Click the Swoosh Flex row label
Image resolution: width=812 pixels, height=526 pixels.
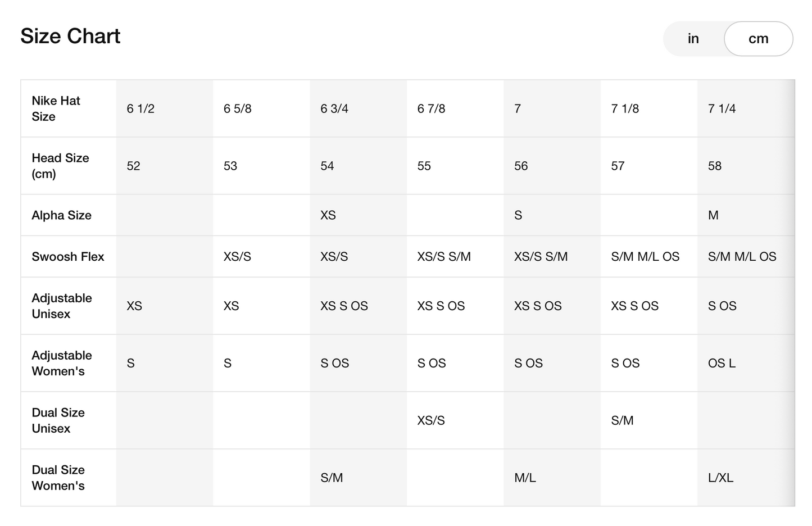(68, 257)
